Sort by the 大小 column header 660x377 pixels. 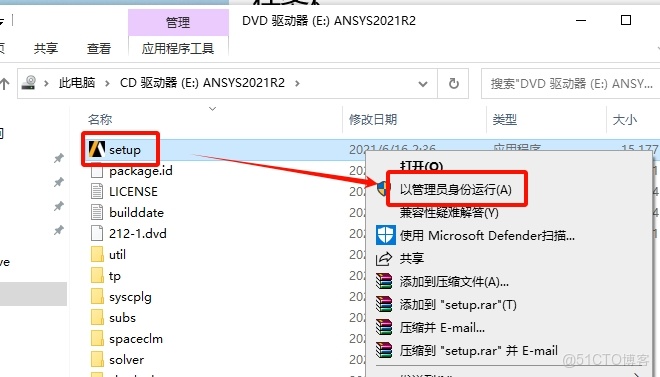(625, 119)
